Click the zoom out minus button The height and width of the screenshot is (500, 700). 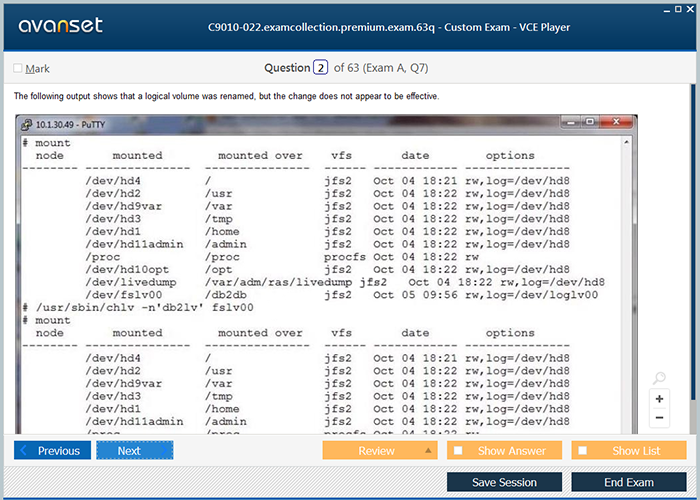click(659, 418)
